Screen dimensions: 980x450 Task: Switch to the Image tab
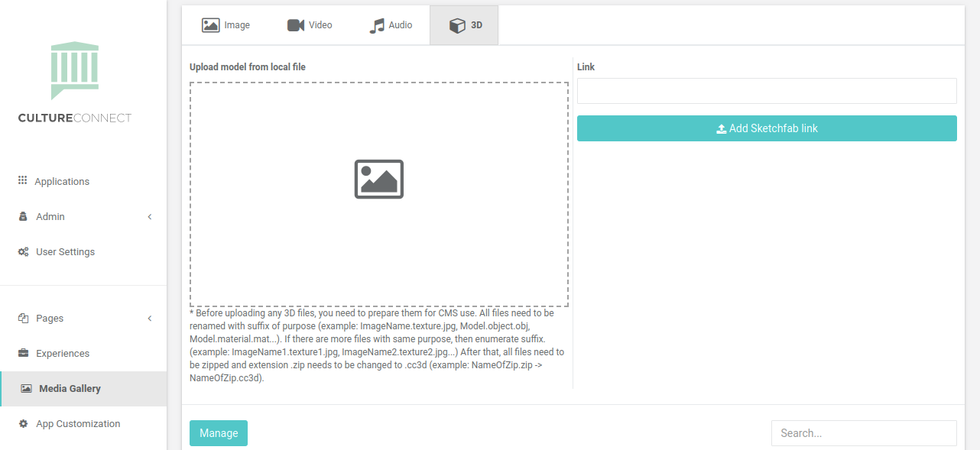pyautogui.click(x=225, y=25)
